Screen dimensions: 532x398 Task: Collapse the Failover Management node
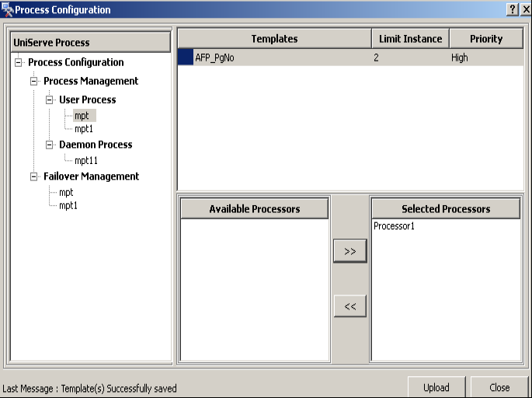pos(33,176)
